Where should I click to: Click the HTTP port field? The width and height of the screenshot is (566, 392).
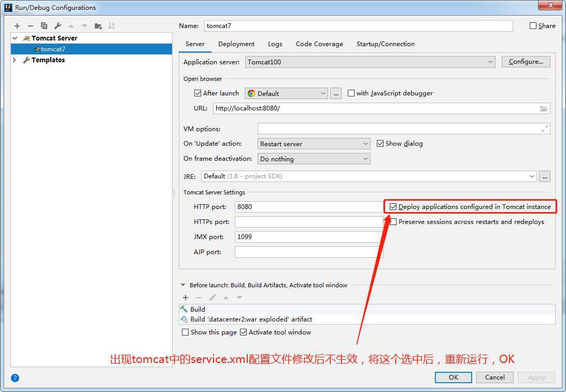pyautogui.click(x=308, y=207)
